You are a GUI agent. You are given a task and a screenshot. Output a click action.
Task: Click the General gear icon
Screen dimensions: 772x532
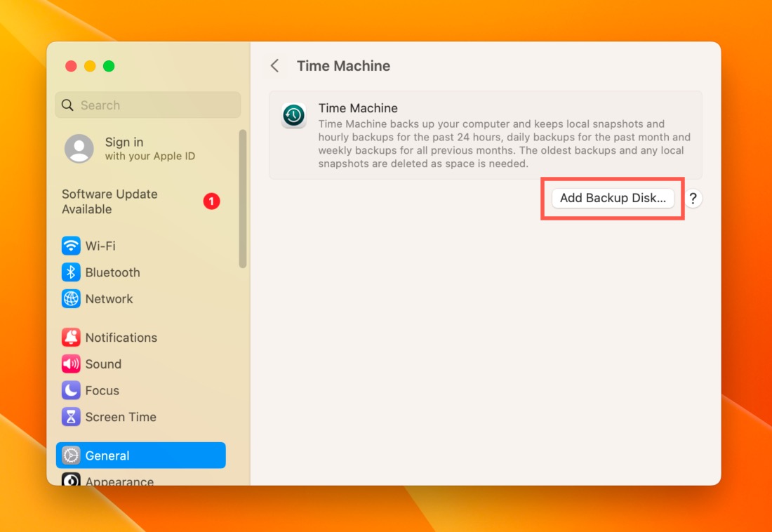(x=71, y=455)
